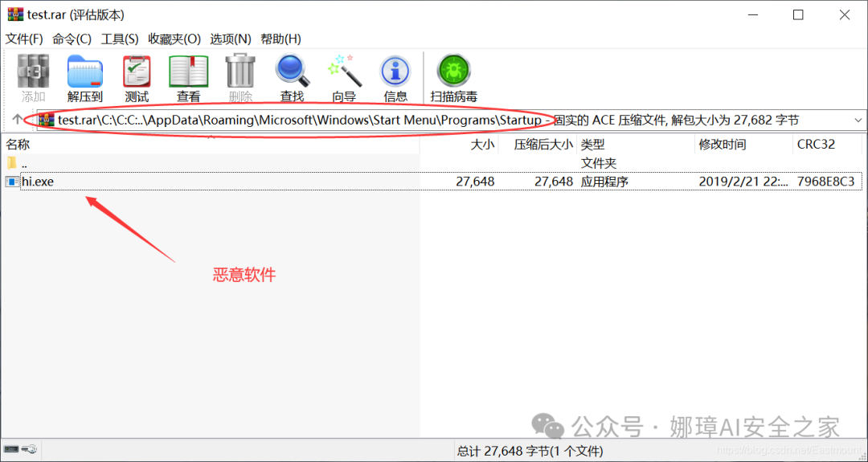Image resolution: width=868 pixels, height=462 pixels.
Task: Launch the 向导 (Wizard) wand icon
Action: tap(344, 70)
